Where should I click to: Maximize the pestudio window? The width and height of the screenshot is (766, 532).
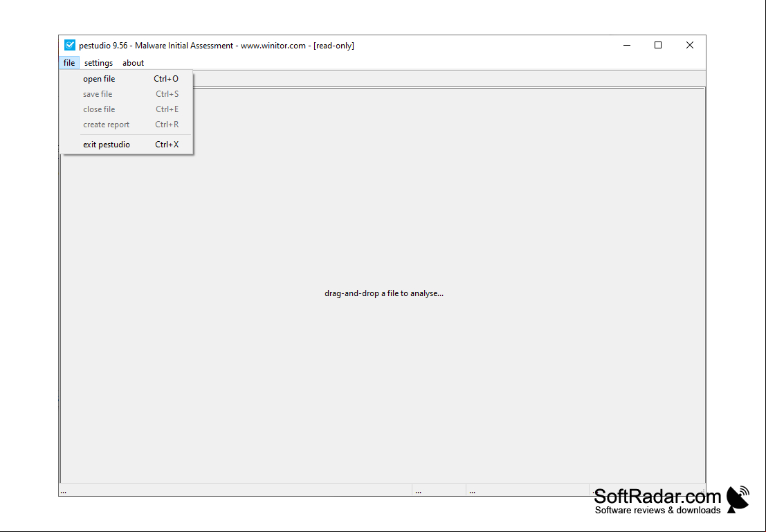pos(658,45)
